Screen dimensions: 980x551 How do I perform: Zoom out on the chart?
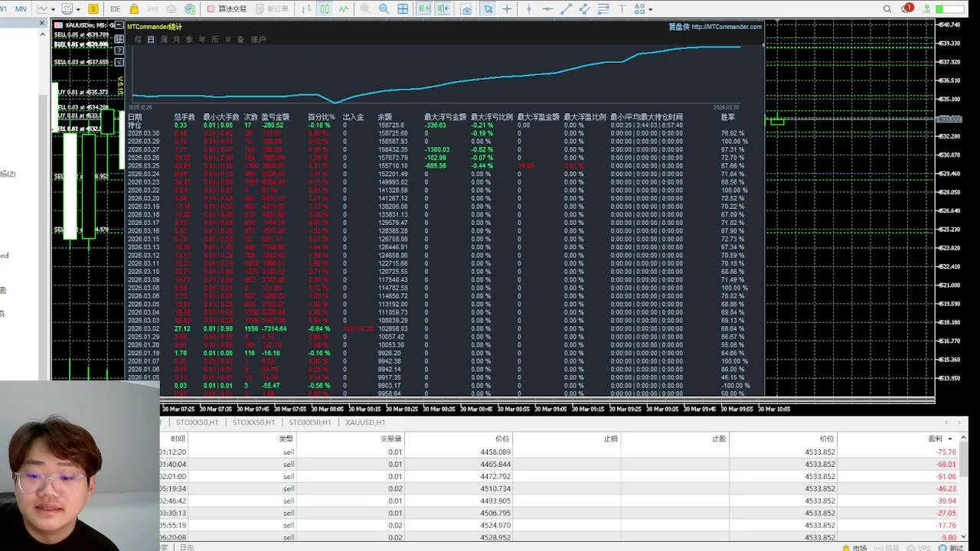[384, 9]
